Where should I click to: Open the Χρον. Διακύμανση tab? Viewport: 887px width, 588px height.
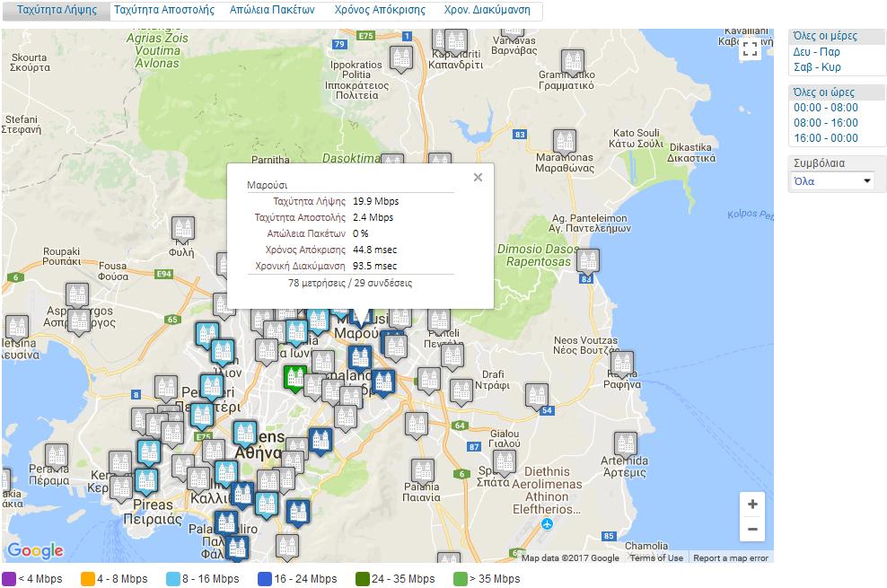487,10
